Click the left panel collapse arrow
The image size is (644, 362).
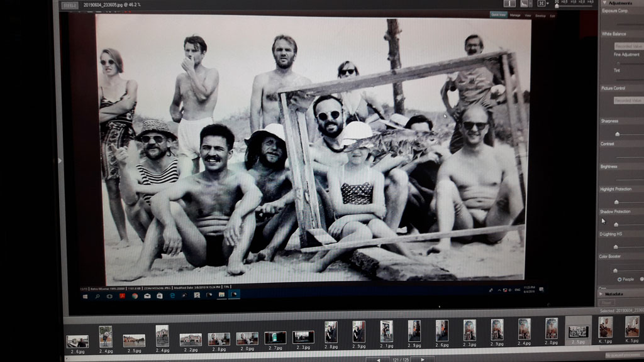(x=60, y=160)
